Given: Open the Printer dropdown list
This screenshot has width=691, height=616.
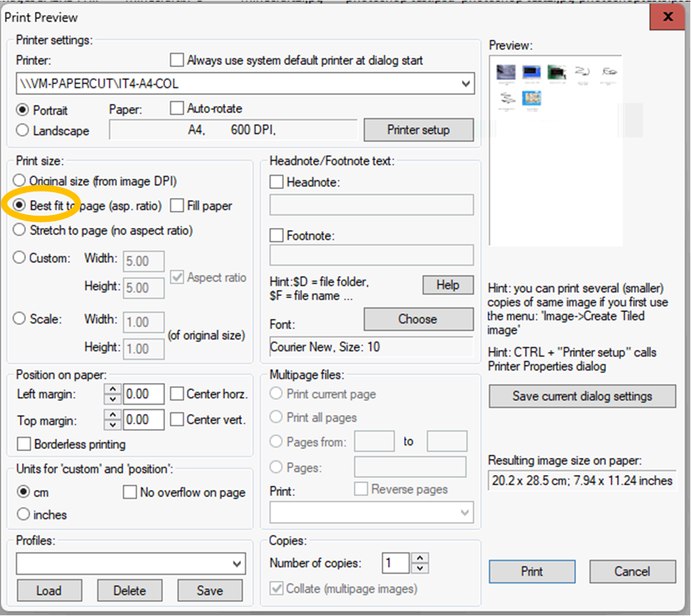Looking at the screenshot, I should pyautogui.click(x=466, y=84).
